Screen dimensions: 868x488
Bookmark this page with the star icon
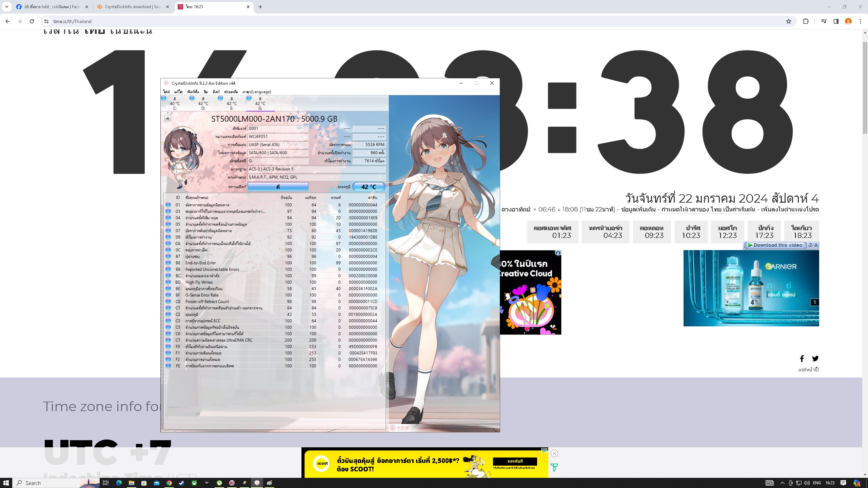click(x=789, y=21)
